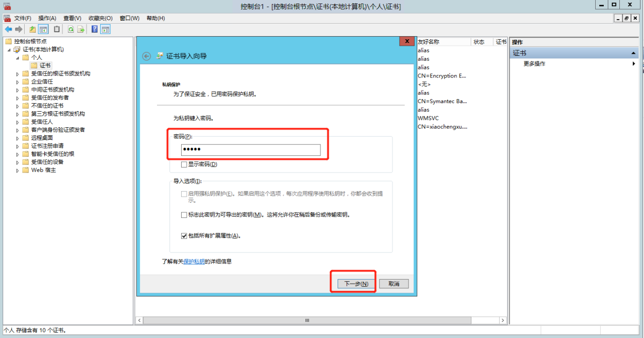Viewport: 644px width, 338px height.
Task: Expand the 中间证书颁发机构 node
Action: coord(18,90)
